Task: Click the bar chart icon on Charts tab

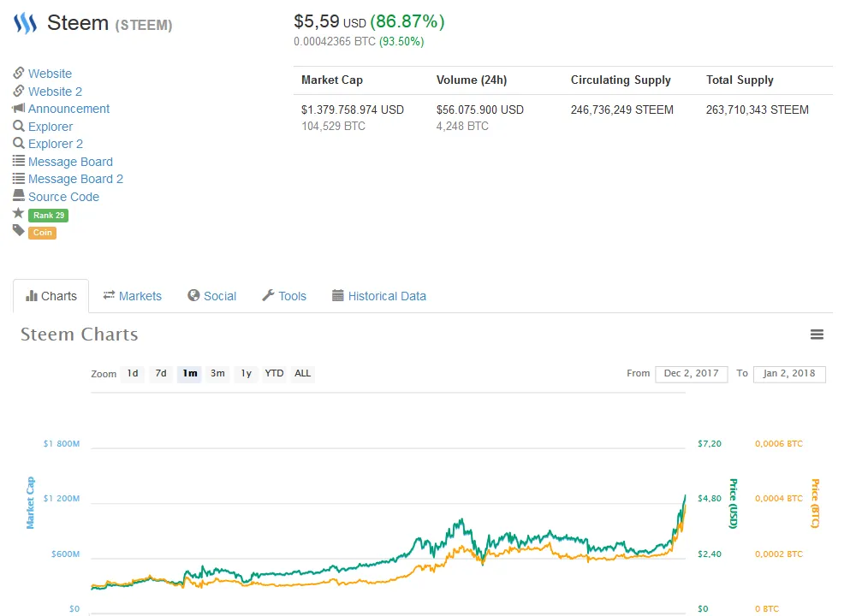Action: click(x=32, y=296)
